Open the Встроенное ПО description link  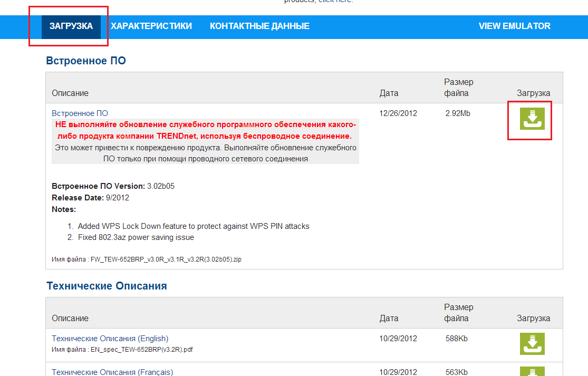pos(80,113)
